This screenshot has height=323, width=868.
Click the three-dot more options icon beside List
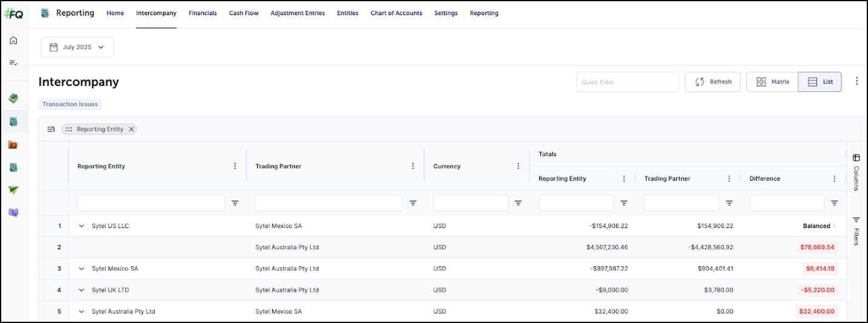(856, 82)
